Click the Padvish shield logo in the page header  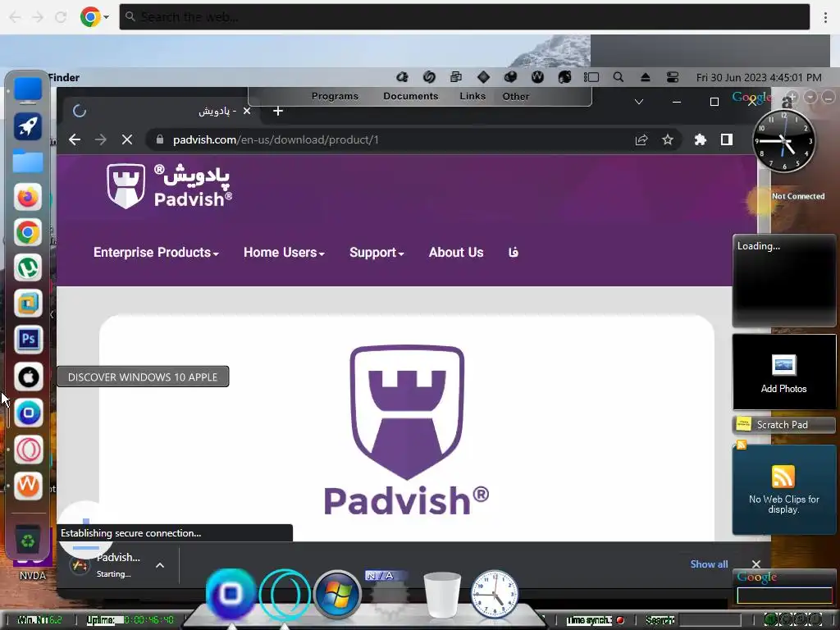coord(126,186)
